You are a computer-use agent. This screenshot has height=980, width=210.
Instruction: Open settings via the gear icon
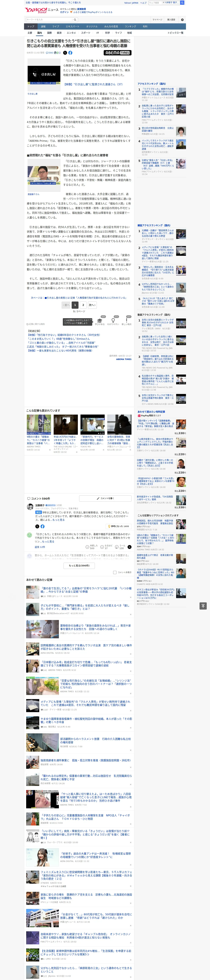(x=182, y=20)
